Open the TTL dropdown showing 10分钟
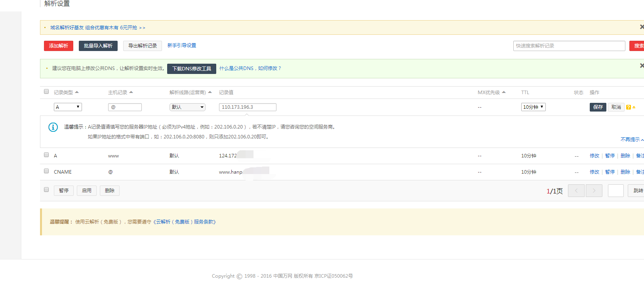The image size is (644, 284). coord(533,107)
